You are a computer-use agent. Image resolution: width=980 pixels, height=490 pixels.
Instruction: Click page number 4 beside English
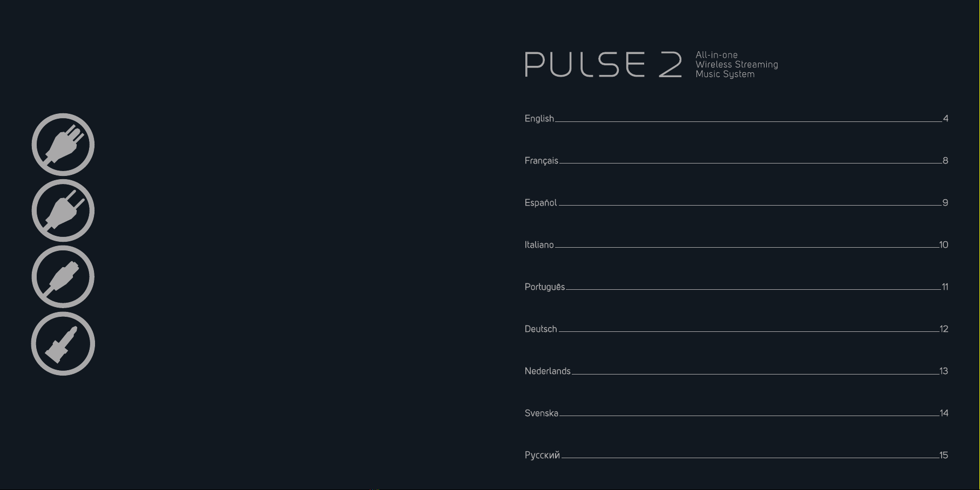[945, 119]
